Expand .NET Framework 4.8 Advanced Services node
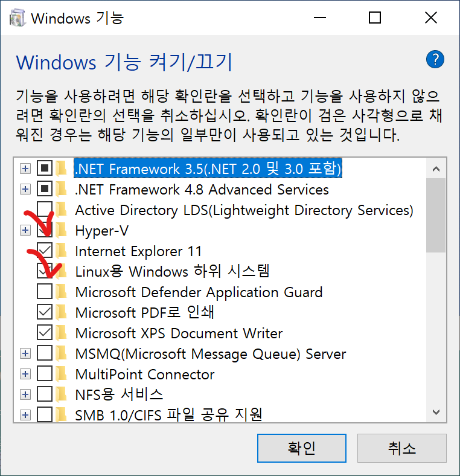This screenshot has height=476, width=460. 25,189
